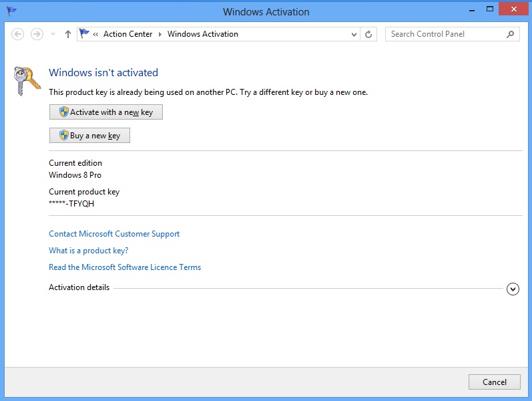The image size is (532, 401).
Task: Click the Action Center breadcrumb
Action: (128, 34)
